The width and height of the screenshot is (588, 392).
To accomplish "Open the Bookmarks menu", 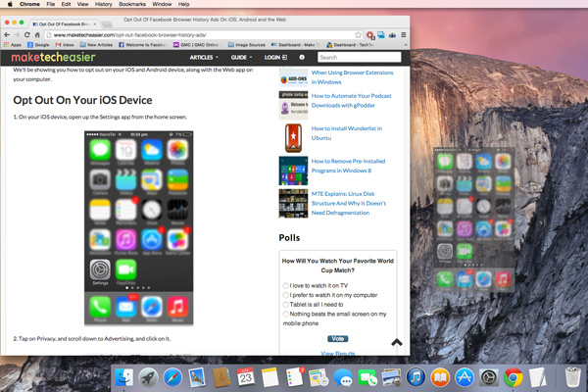I will [x=132, y=4].
